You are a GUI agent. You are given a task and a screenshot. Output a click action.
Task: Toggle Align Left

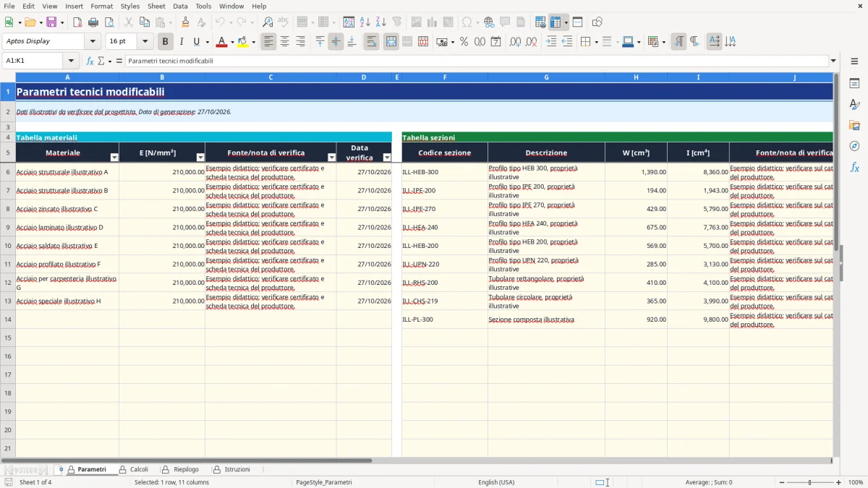point(268,42)
